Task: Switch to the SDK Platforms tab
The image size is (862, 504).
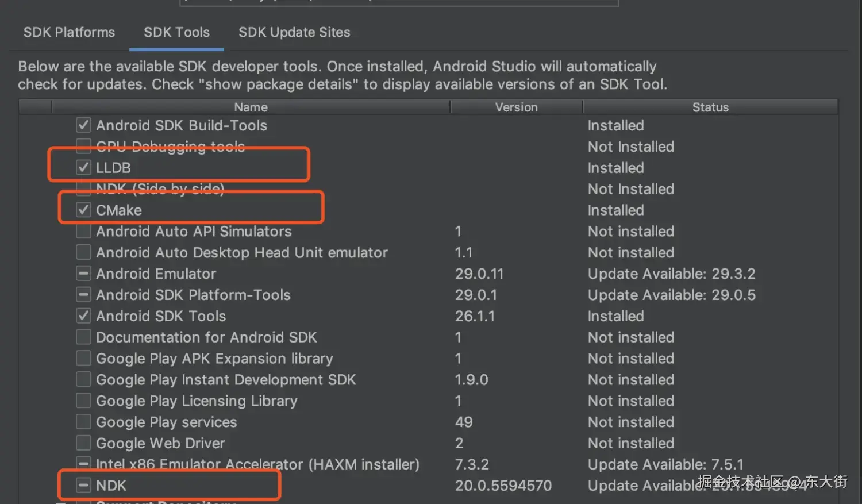Action: 69,32
